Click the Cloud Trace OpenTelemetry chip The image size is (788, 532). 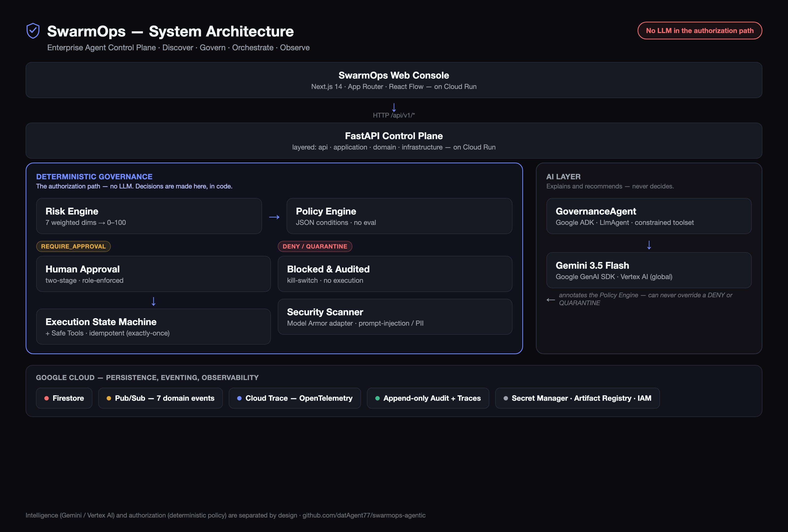295,398
